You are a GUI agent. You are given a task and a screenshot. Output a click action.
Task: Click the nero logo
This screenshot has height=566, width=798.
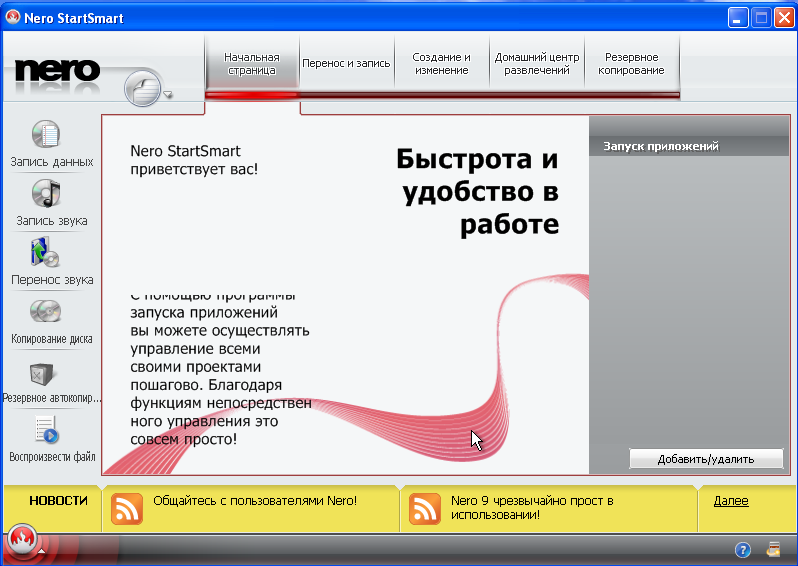coord(57,70)
